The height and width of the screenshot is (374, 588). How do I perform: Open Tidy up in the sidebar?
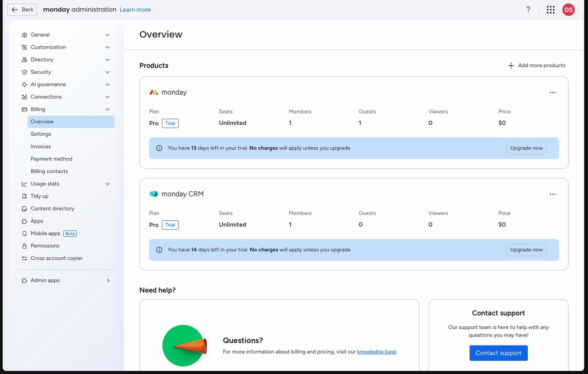tap(40, 196)
